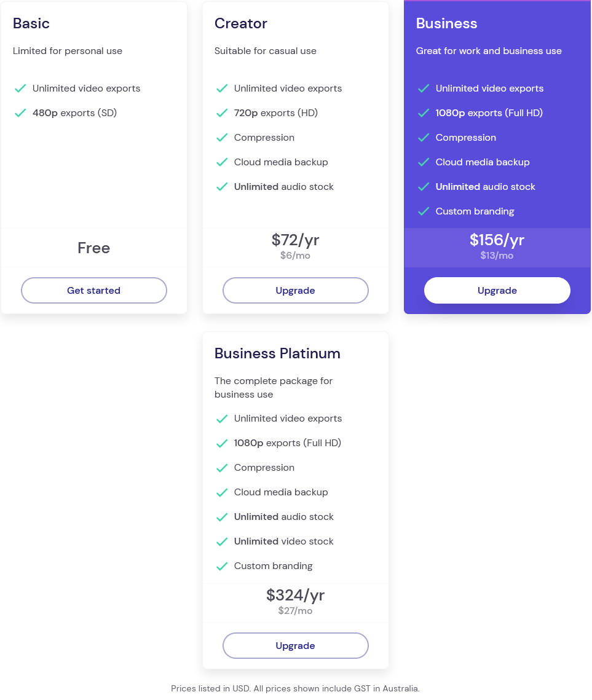Click the Free price label in Basic

[93, 248]
